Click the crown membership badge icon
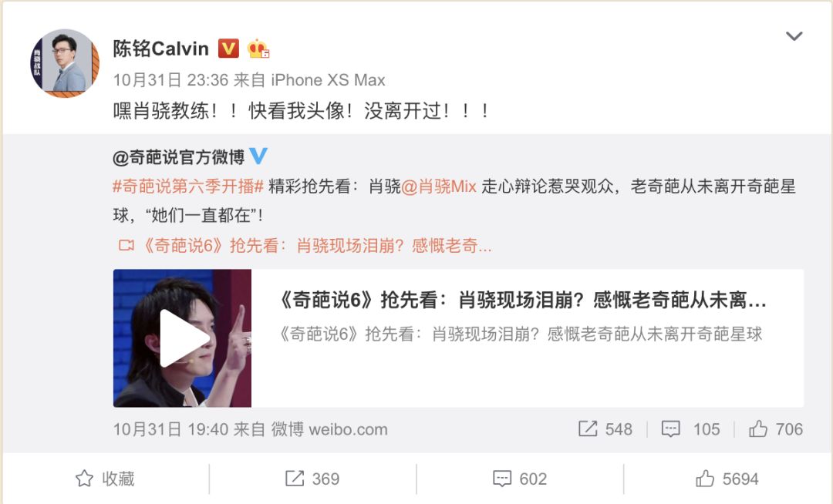 pyautogui.click(x=258, y=49)
